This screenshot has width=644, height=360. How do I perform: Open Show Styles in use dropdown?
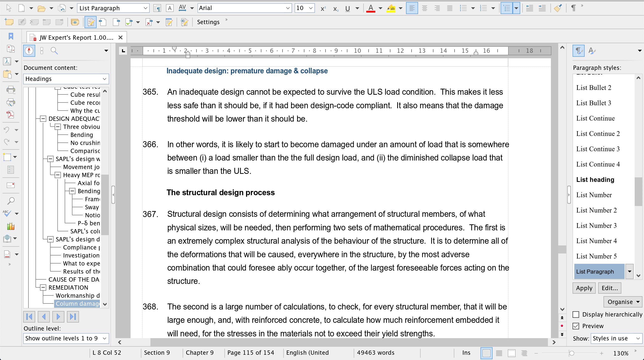(616, 338)
